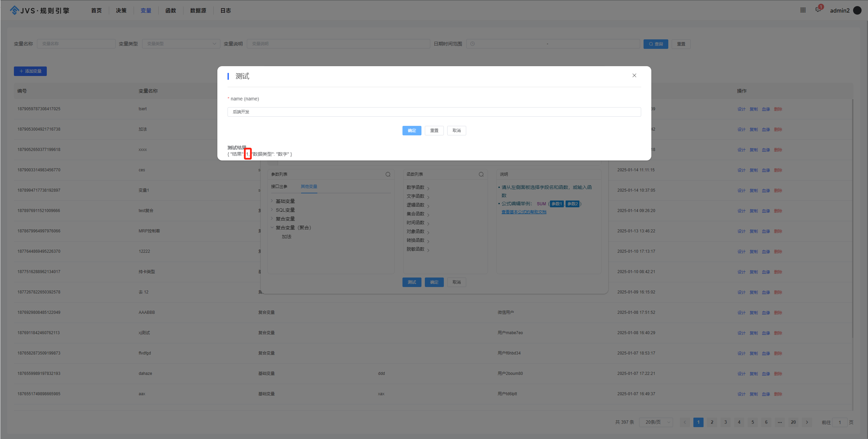This screenshot has width=868, height=439.
Task: Click the name input field with 后端开发
Action: [x=434, y=112]
